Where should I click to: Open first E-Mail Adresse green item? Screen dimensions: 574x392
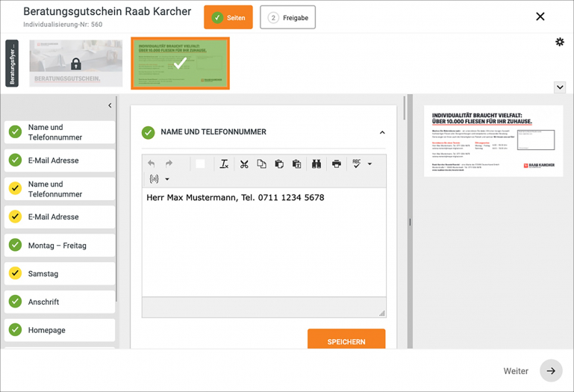[60, 161]
